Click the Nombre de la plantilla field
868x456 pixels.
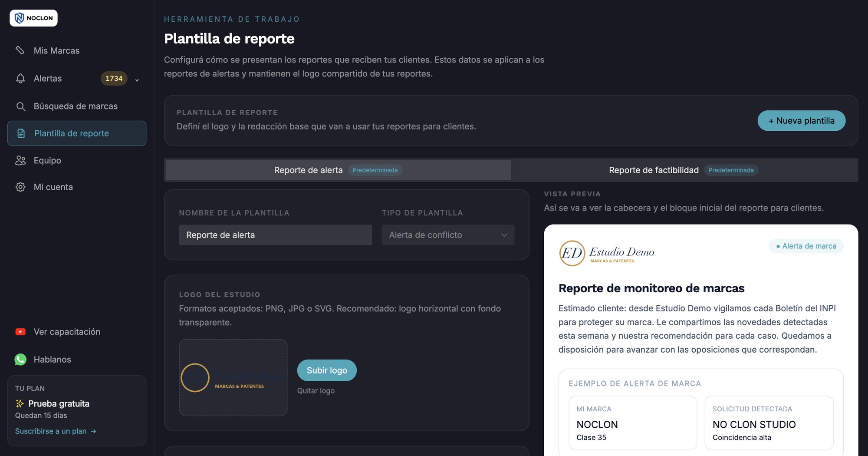click(x=276, y=235)
